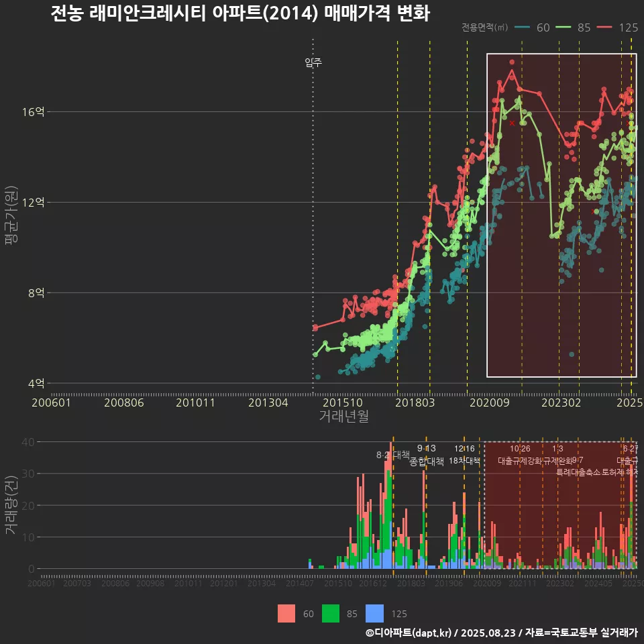This screenshot has height=644, width=644.
Task: Click the first red 125 point at 입주 line
Action: coord(315,328)
